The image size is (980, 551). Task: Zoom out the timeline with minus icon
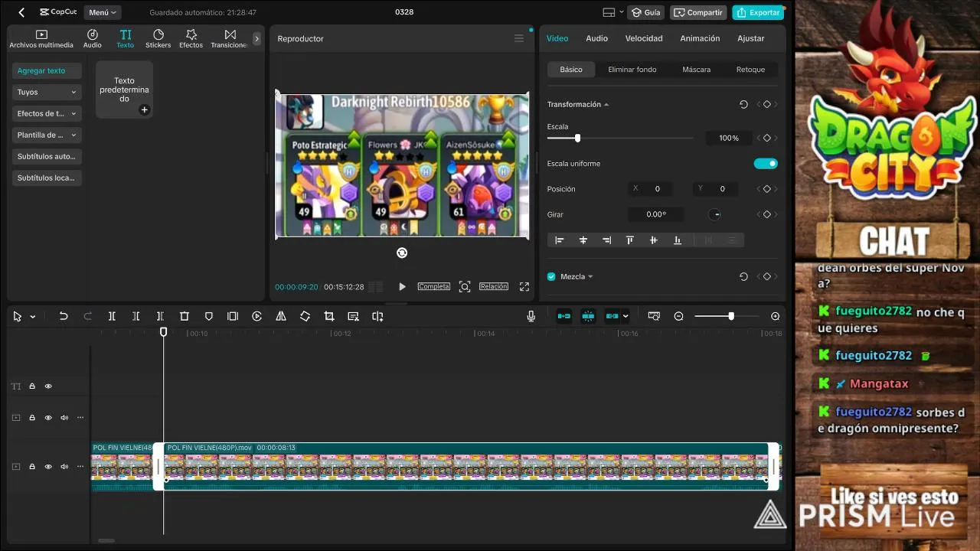point(678,316)
